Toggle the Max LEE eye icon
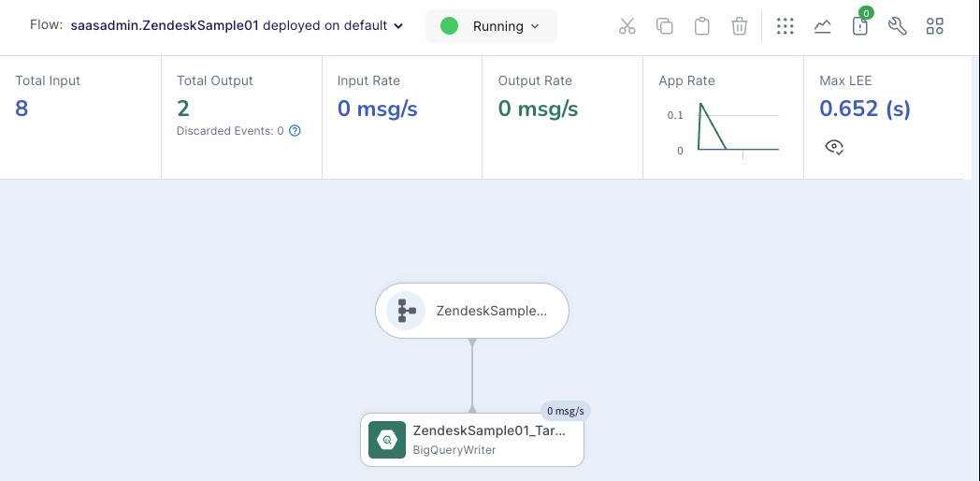The height and width of the screenshot is (481, 980). tap(834, 147)
